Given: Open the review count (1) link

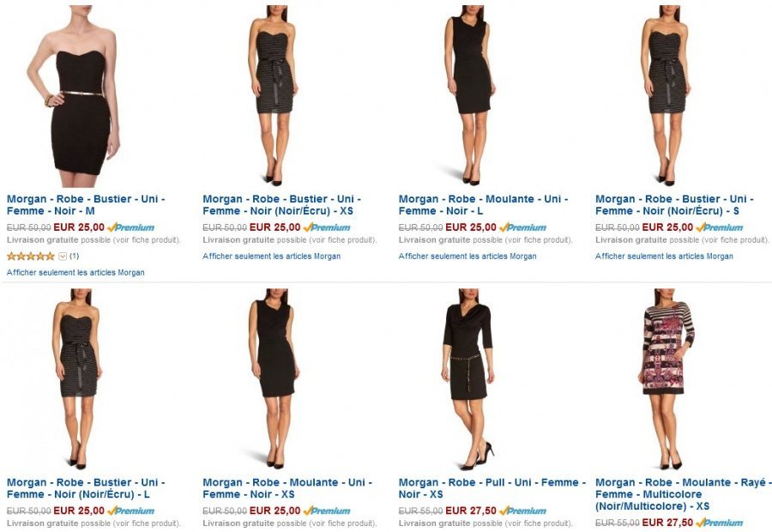Looking at the screenshot, I should click(x=74, y=257).
